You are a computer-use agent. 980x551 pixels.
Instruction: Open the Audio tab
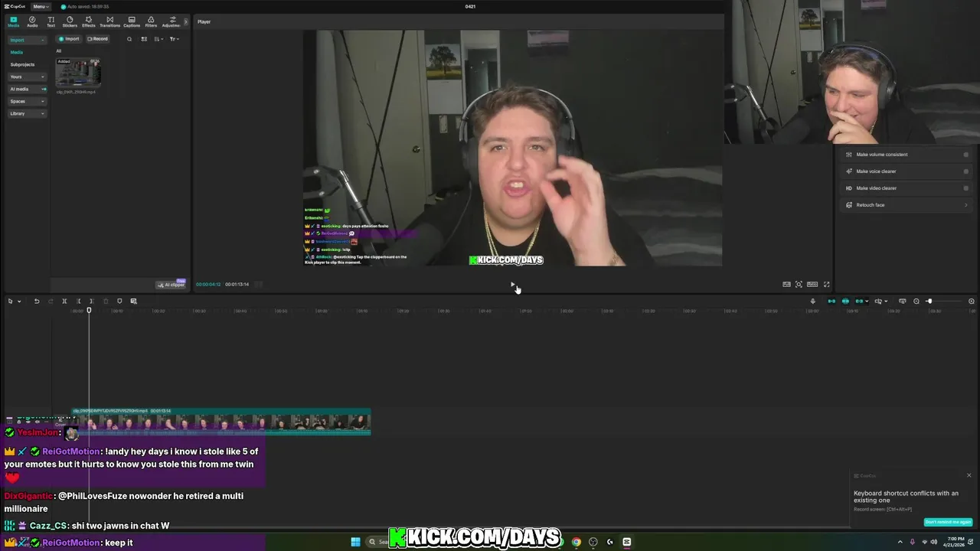click(32, 21)
